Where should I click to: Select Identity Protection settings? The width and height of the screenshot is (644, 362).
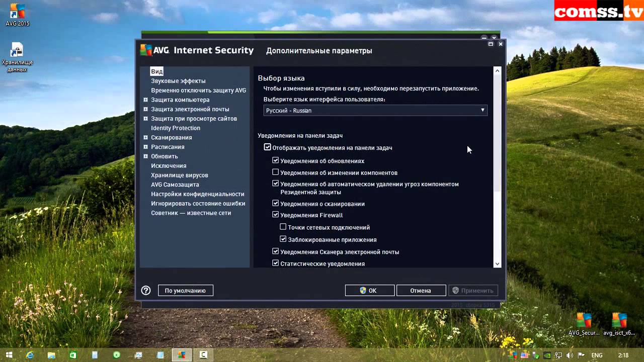click(176, 128)
